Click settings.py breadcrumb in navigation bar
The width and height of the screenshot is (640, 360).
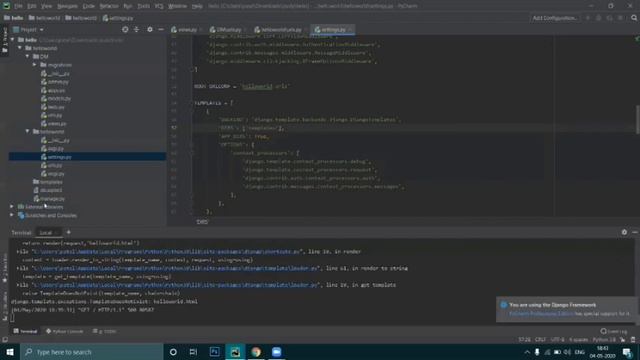[x=118, y=18]
